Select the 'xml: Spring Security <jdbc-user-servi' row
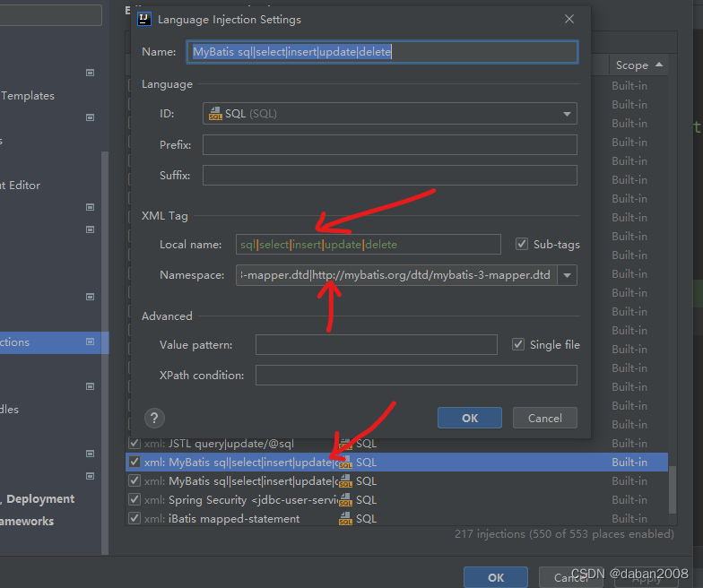The height and width of the screenshot is (588, 703). point(396,500)
